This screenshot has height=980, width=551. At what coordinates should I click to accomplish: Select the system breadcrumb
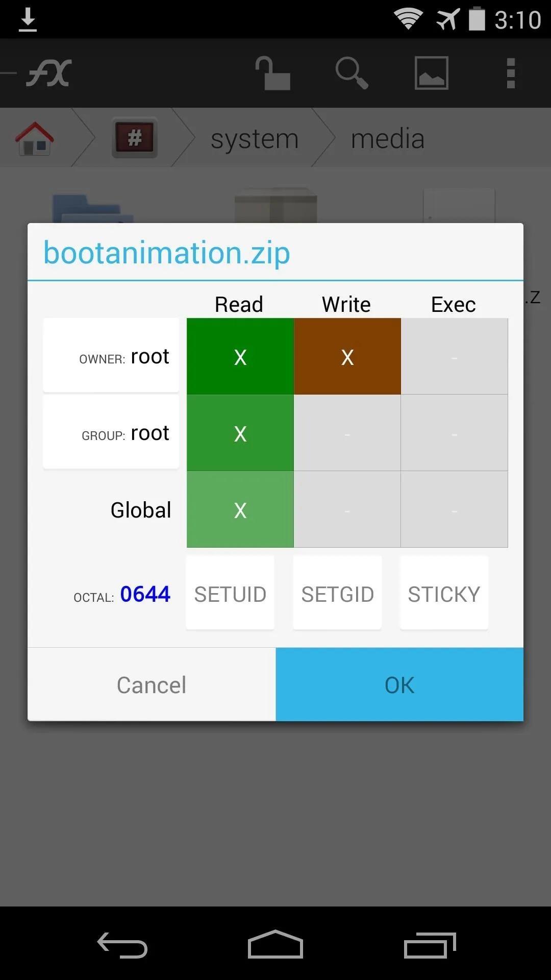[255, 138]
